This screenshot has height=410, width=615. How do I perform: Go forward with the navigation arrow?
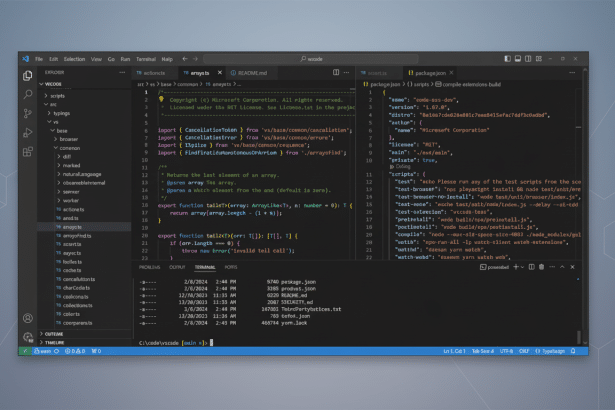[x=195, y=59]
